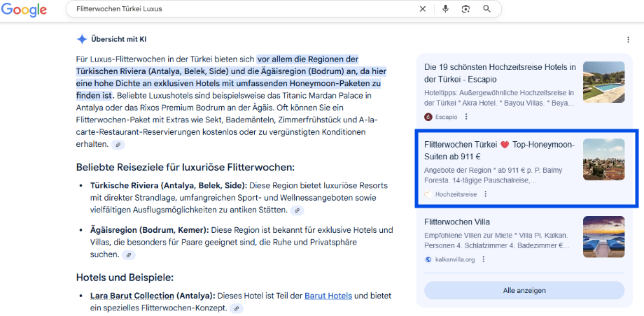Open Flitterwochen Türkei Top-Honeymoon-Suiten result
The image size is (644, 316).
[x=500, y=150]
